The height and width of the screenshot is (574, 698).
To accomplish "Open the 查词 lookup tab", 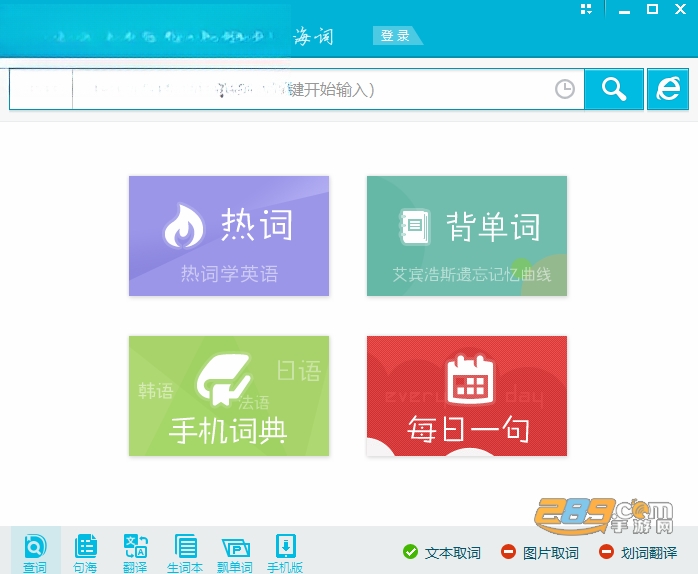I will point(36,552).
